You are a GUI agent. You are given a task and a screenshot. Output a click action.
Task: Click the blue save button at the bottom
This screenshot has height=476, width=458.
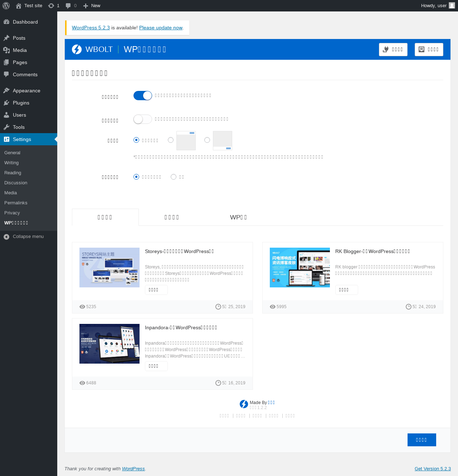click(x=422, y=440)
